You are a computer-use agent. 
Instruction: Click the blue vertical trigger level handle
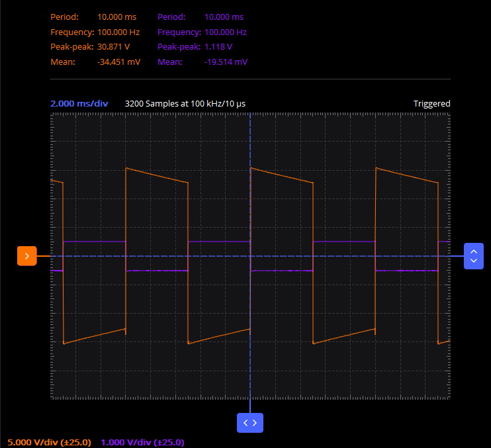(x=474, y=256)
